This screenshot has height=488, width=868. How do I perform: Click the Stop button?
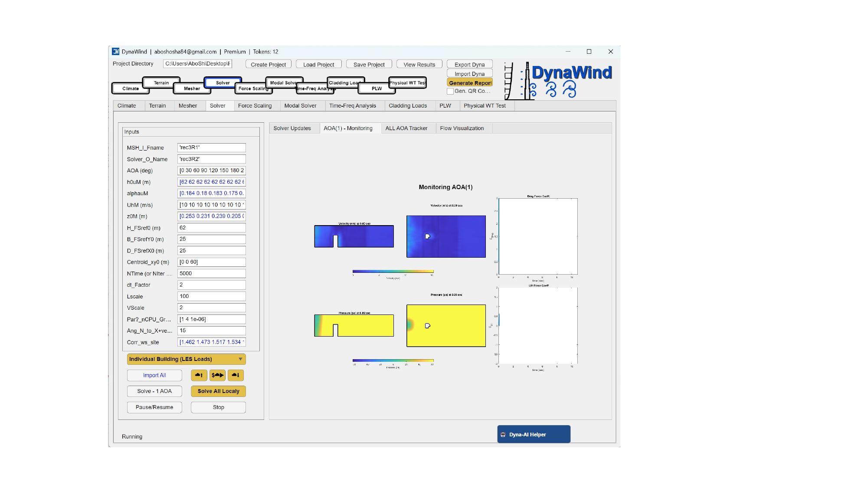coord(218,407)
